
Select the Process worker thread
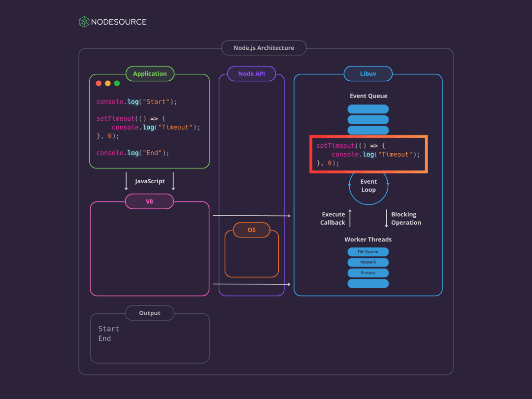[x=368, y=273]
